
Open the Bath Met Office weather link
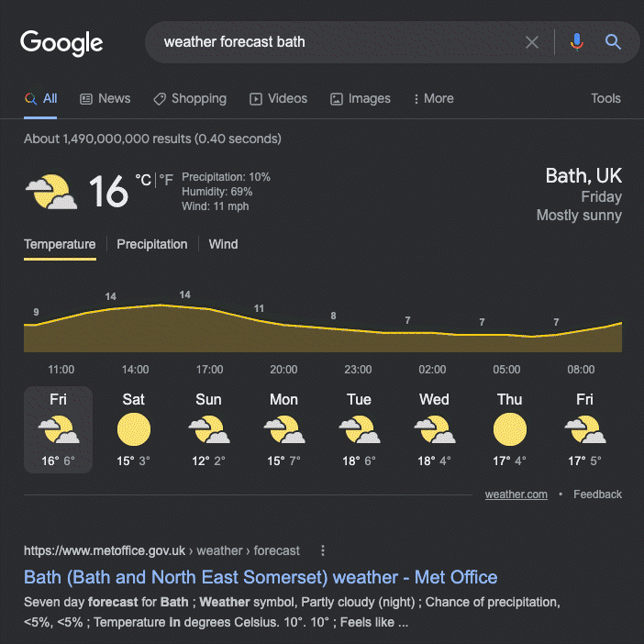click(x=261, y=577)
